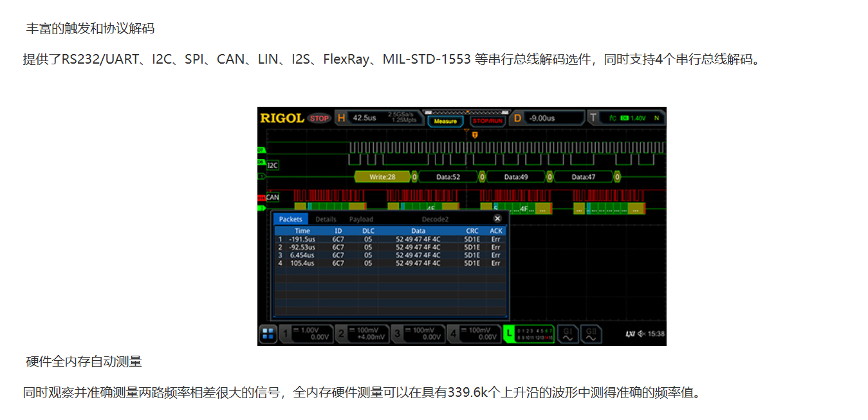
Task: Click the waveform memory position bar
Action: [x=466, y=111]
